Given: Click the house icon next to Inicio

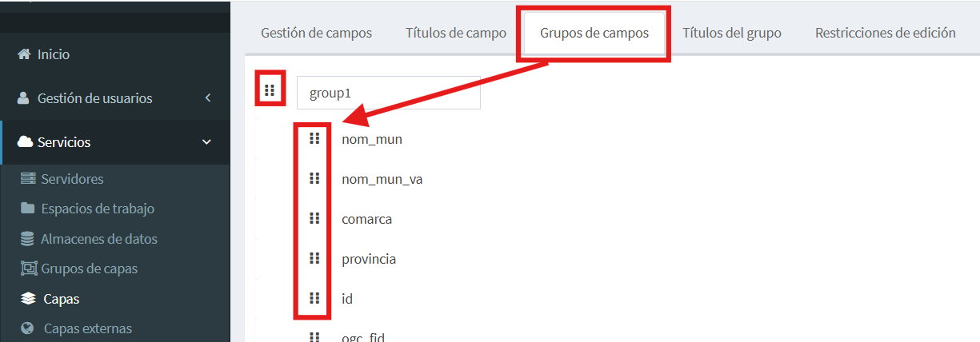Looking at the screenshot, I should pos(24,54).
